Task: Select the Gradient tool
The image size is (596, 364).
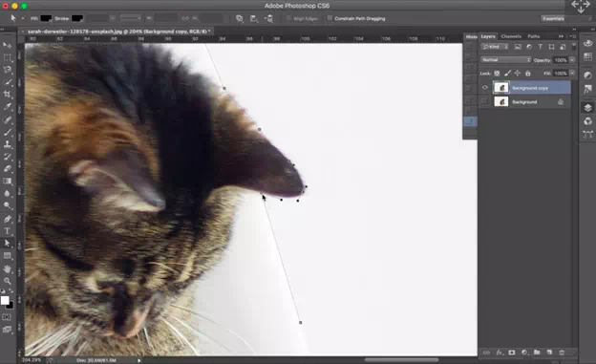Action: pyautogui.click(x=8, y=182)
